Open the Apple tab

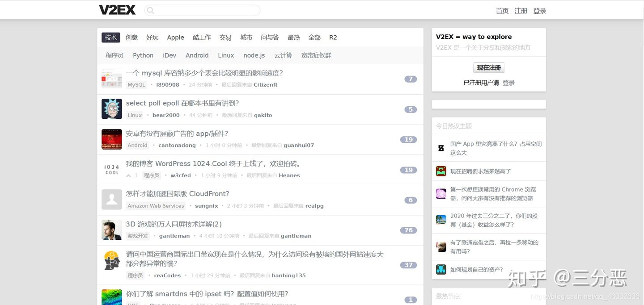tap(175, 38)
